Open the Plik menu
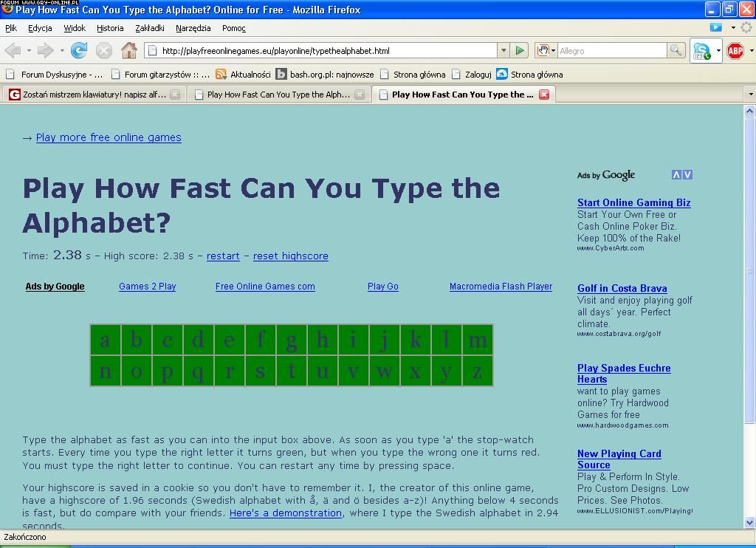The width and height of the screenshot is (756, 548). point(11,28)
